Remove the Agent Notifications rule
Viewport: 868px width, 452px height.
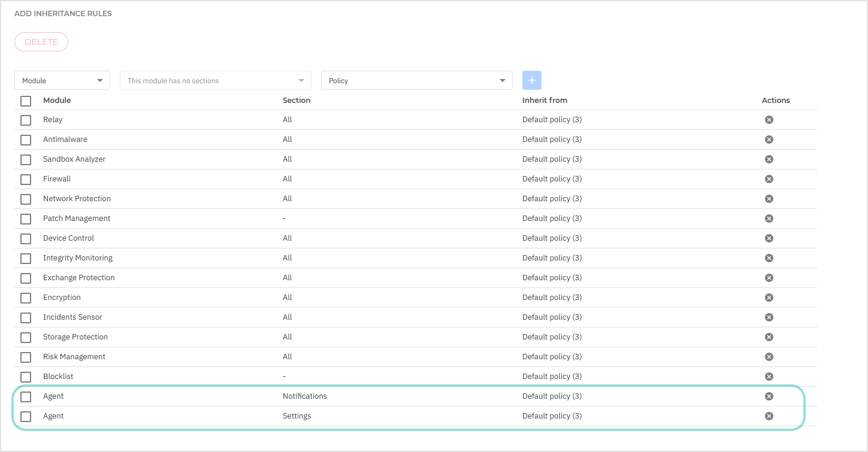[x=769, y=396]
